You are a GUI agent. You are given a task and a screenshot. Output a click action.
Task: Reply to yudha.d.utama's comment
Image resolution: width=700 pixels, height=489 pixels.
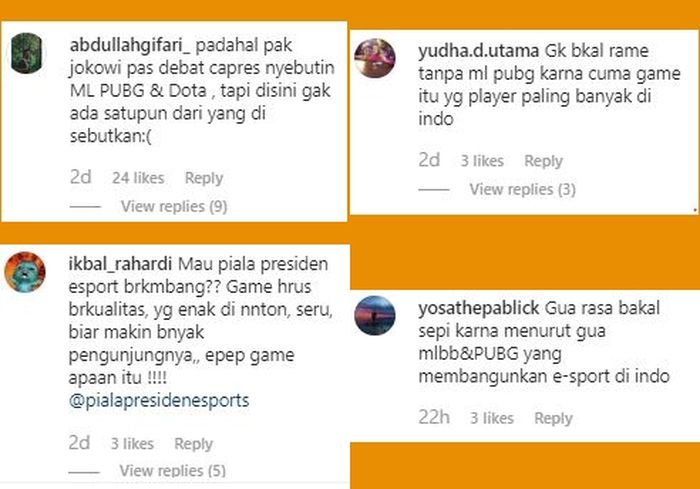pyautogui.click(x=543, y=161)
